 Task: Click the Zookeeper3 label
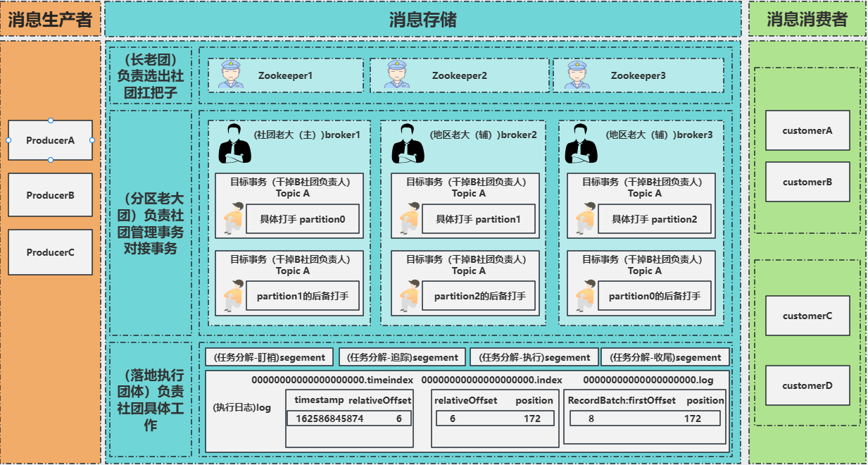(x=639, y=75)
